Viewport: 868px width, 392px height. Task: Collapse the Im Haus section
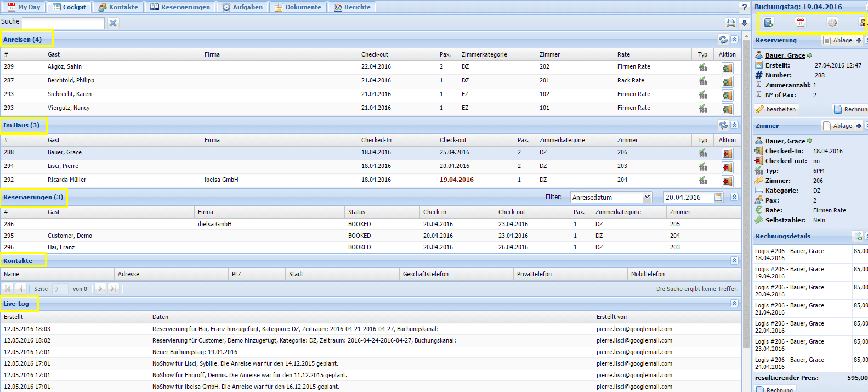(x=734, y=125)
